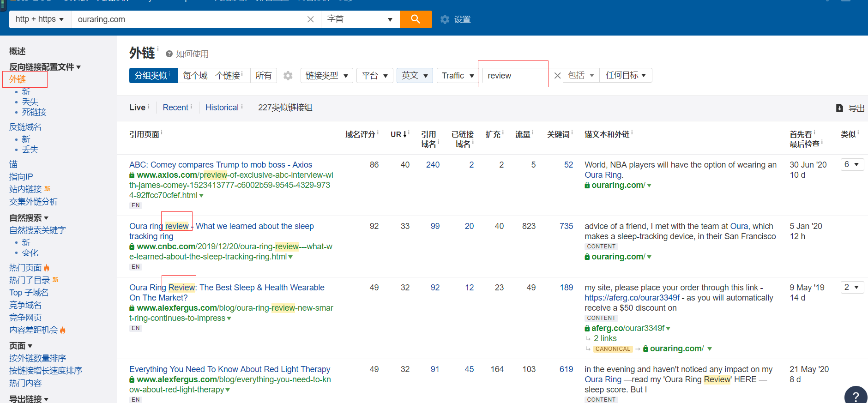
Task: Select 外链 in the sidebar
Action: tap(18, 79)
